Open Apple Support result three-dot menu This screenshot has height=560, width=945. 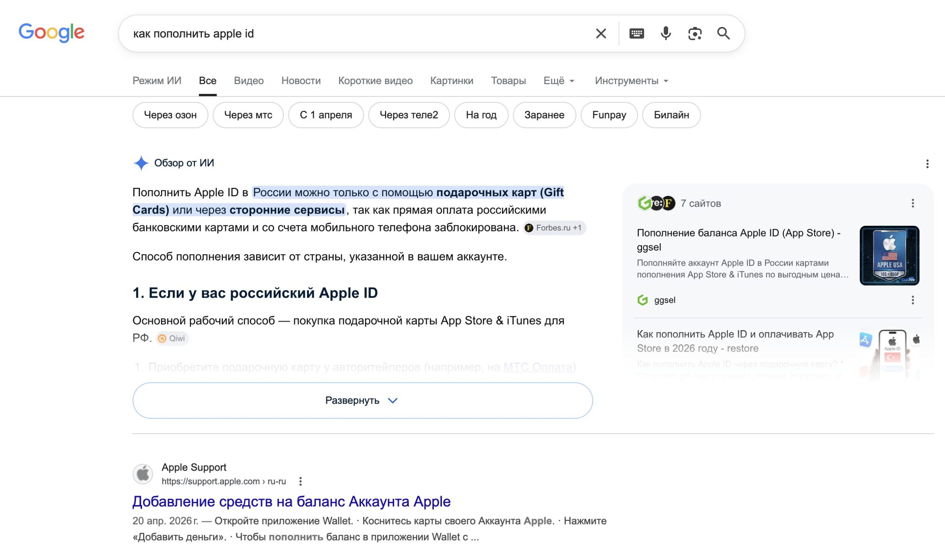(x=300, y=481)
